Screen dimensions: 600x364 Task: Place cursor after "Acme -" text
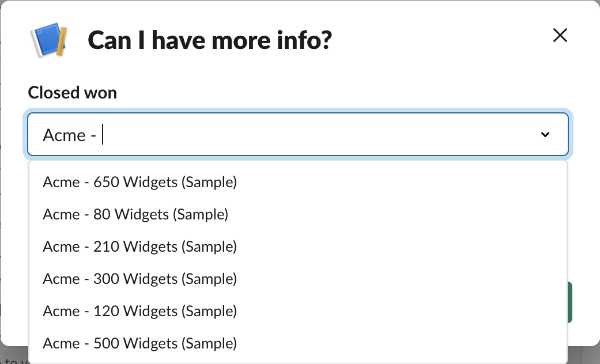[101, 134]
